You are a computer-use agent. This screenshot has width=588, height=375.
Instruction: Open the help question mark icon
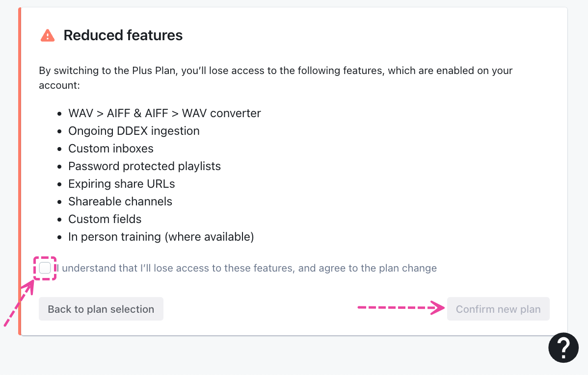click(563, 348)
